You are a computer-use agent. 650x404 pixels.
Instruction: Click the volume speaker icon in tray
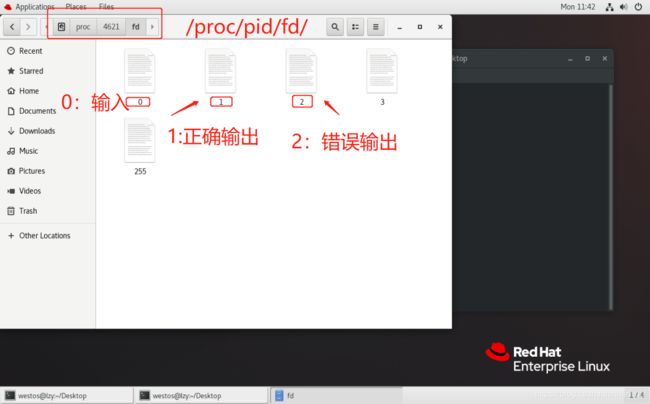[623, 7]
